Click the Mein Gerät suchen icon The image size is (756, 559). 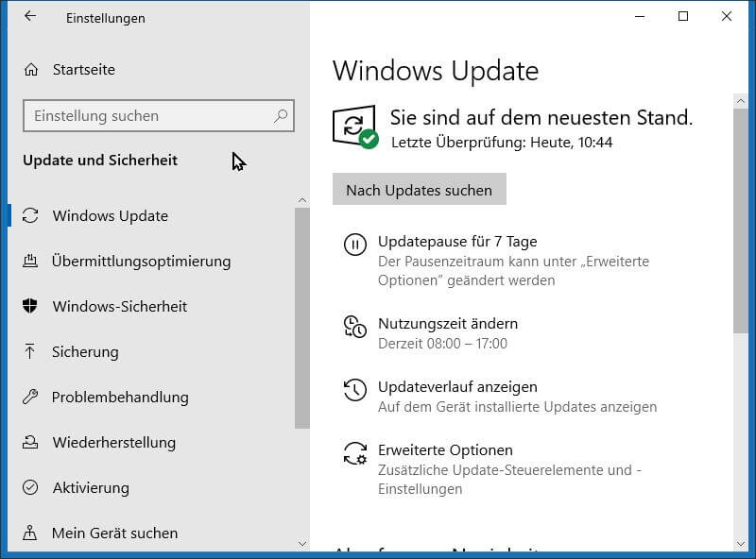(30, 533)
